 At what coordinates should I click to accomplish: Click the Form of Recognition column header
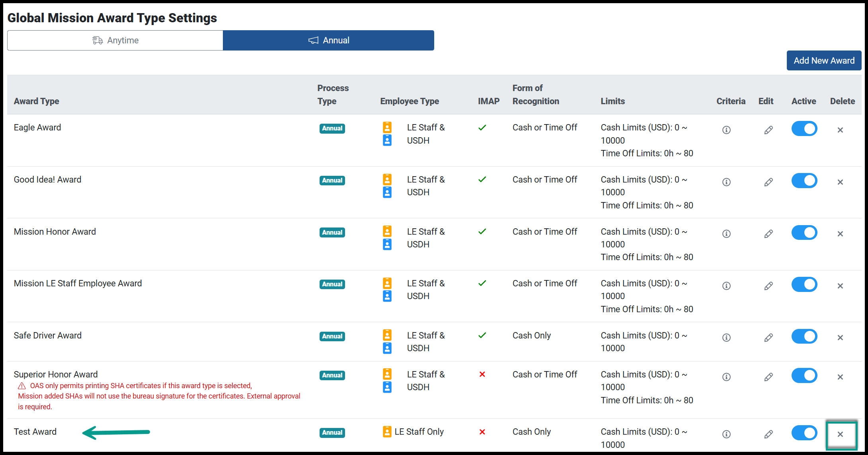click(x=536, y=95)
